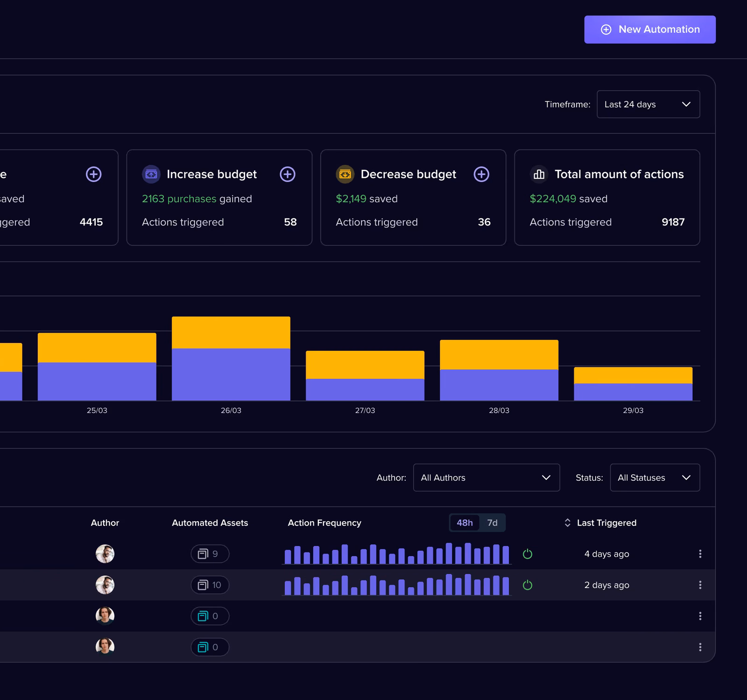This screenshot has height=700, width=747.
Task: Click the Increase budget money icon
Action: tap(151, 174)
